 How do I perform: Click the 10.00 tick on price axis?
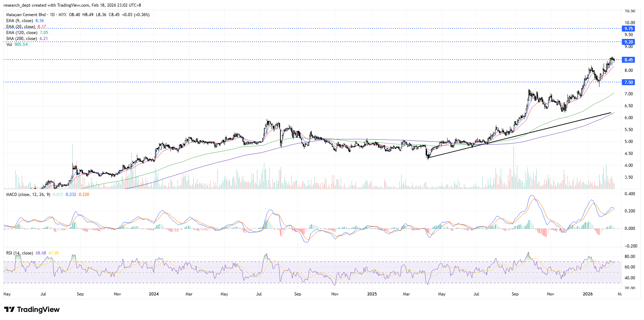[x=630, y=23]
